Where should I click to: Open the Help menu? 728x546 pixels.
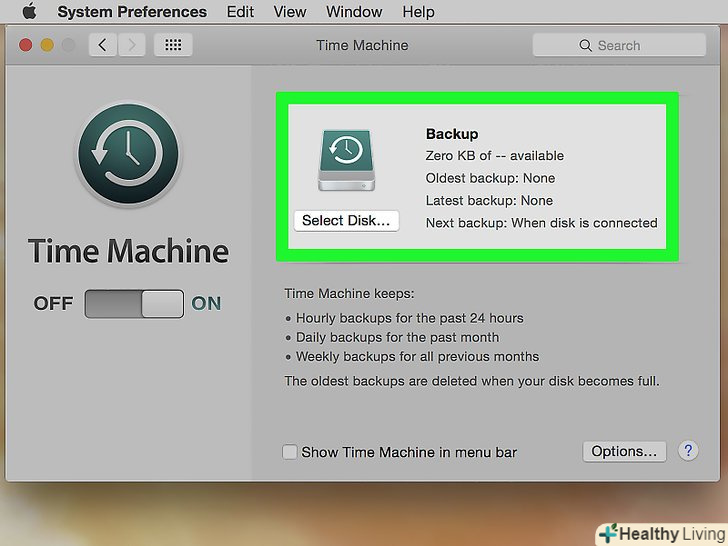pos(418,12)
